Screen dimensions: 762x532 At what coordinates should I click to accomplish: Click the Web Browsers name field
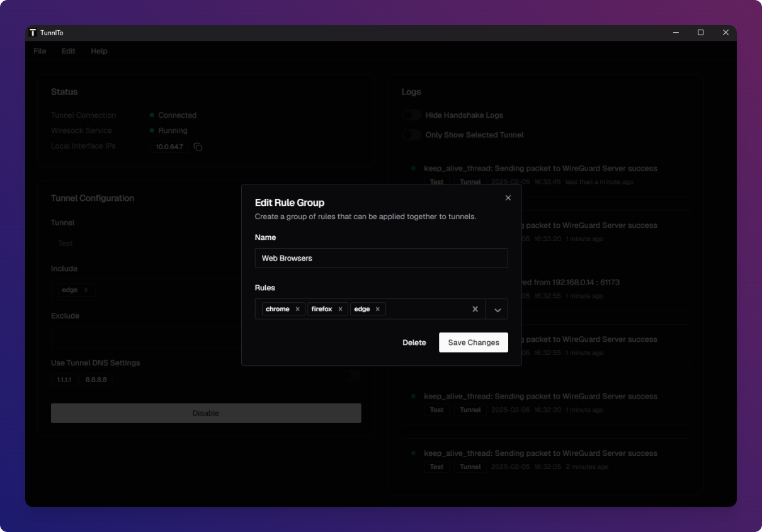pyautogui.click(x=381, y=258)
